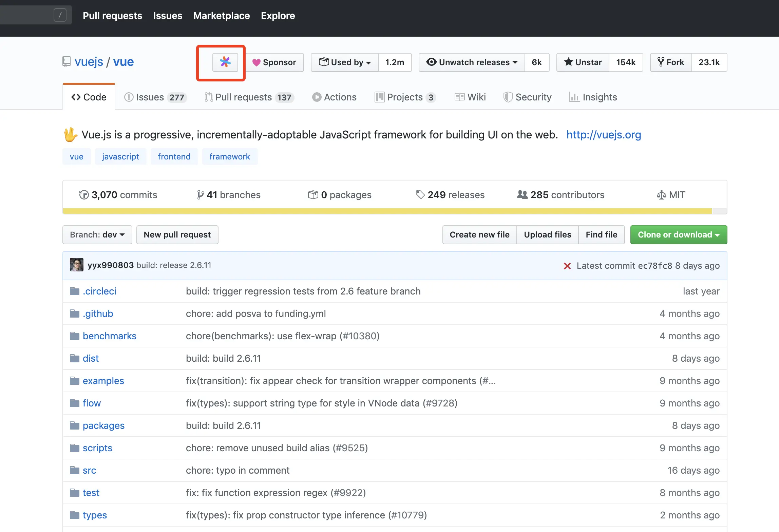
Task: Expand the Used by dropdown
Action: click(345, 62)
